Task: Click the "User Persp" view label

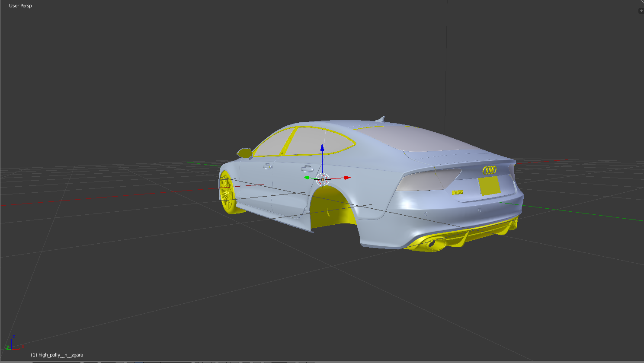Action: [20, 6]
